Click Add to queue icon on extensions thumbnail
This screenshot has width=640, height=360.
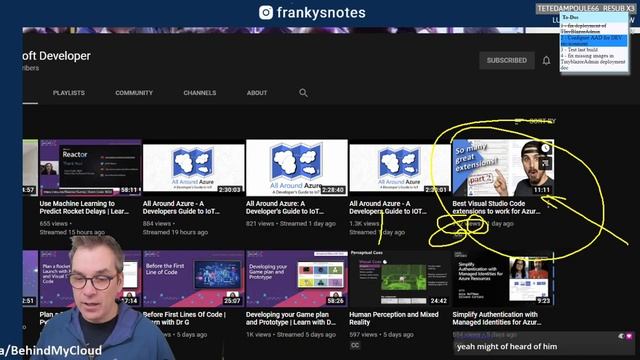coord(546,164)
